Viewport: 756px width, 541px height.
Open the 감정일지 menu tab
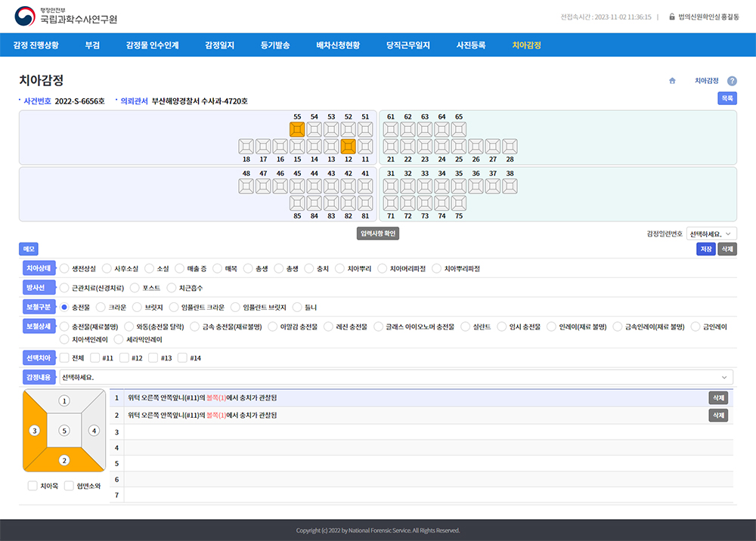(x=219, y=45)
